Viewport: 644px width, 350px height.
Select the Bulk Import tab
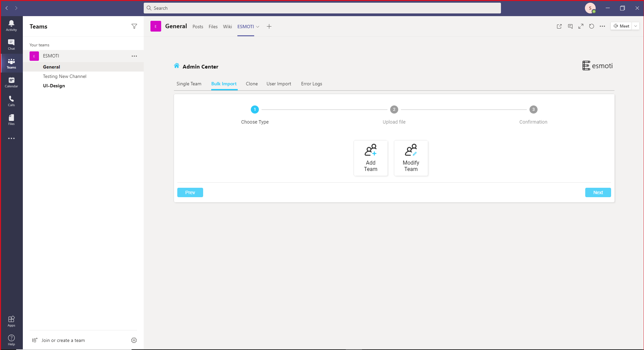point(224,84)
